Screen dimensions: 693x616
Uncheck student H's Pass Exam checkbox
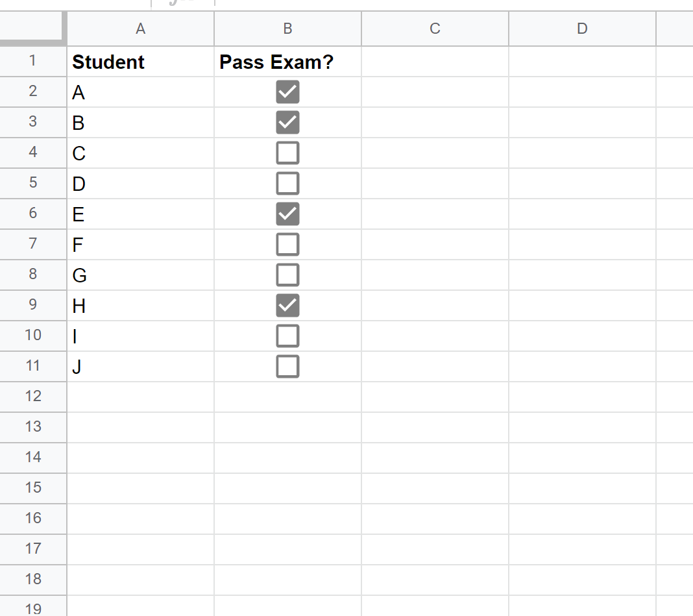click(x=287, y=305)
